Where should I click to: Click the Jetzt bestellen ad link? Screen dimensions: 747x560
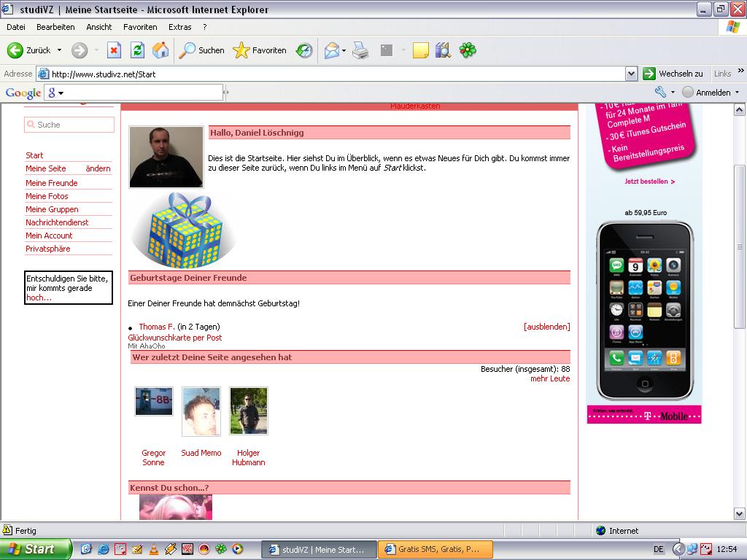649,182
